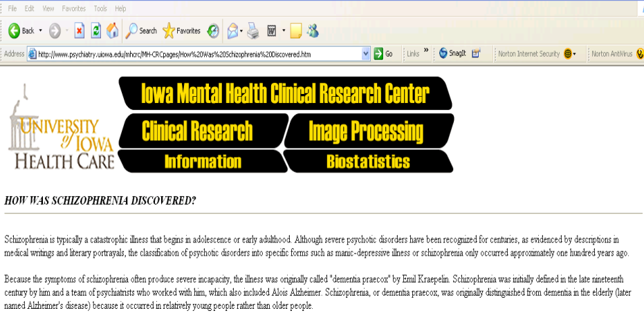644x322 pixels.
Task: Expand the Links toolbar chevron
Action: click(426, 50)
